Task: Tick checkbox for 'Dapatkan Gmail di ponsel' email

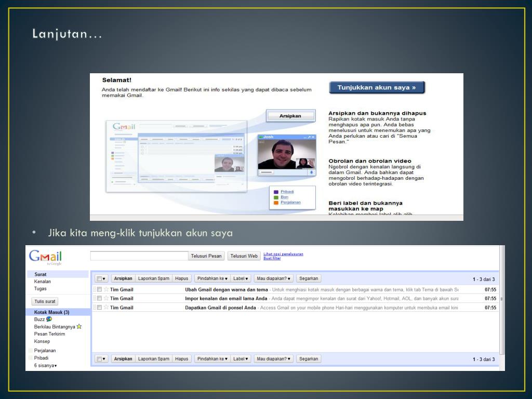Action: [99, 308]
